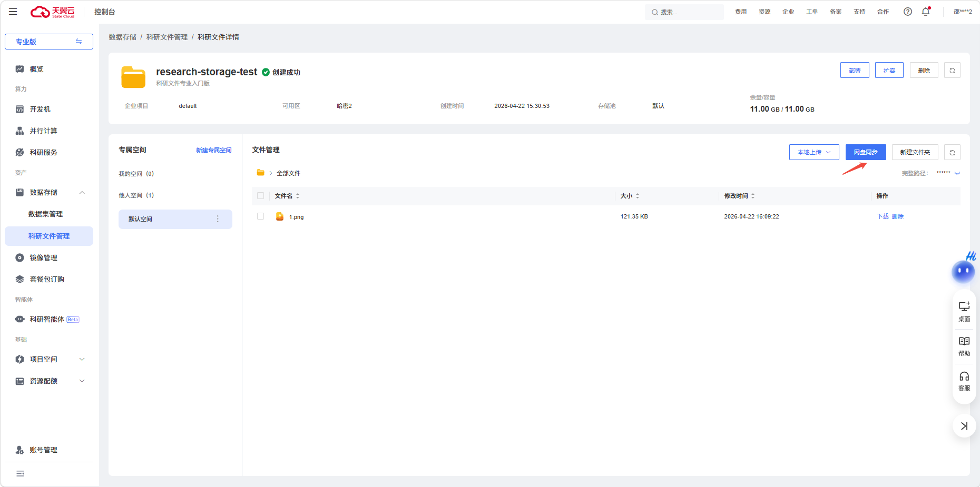
Task: Open the three-dot menu for 默认空间
Action: pyautogui.click(x=218, y=219)
